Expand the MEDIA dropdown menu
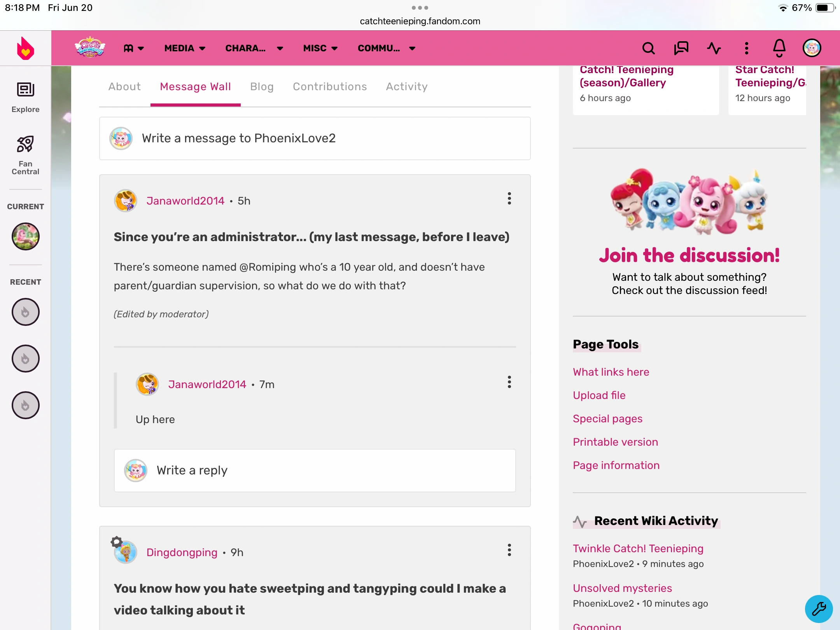Viewport: 840px width, 630px height. click(185, 48)
